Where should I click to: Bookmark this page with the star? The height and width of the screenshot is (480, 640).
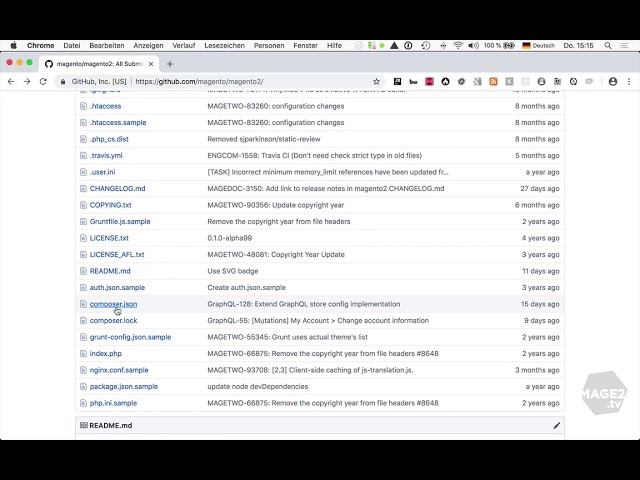point(376,82)
